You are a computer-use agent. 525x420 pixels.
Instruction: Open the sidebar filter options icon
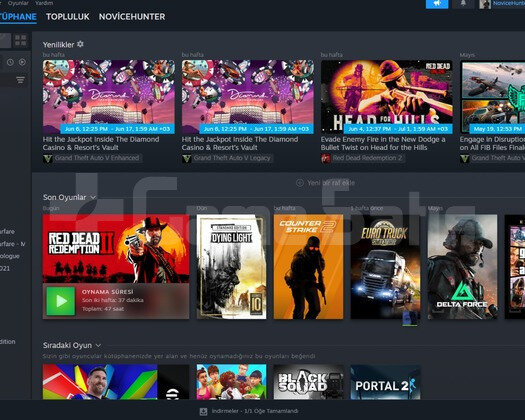tap(20, 80)
